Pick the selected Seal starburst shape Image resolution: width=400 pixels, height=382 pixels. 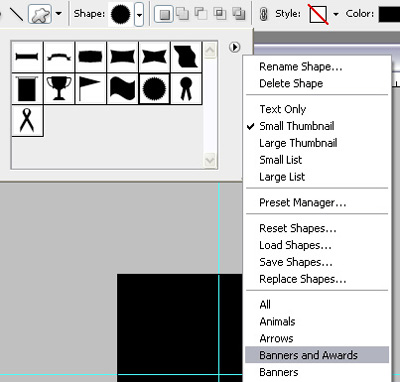(x=154, y=89)
